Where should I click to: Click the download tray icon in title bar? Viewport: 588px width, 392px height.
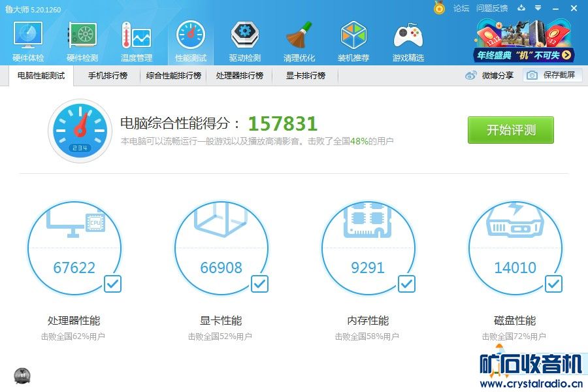pyautogui.click(x=521, y=8)
